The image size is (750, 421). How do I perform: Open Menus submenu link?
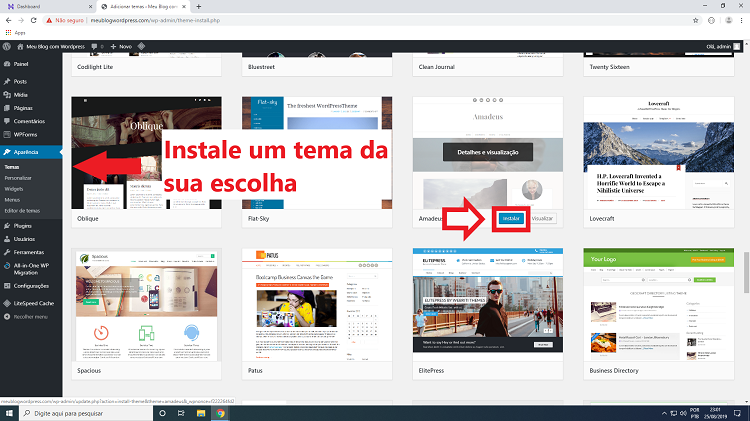click(x=12, y=200)
